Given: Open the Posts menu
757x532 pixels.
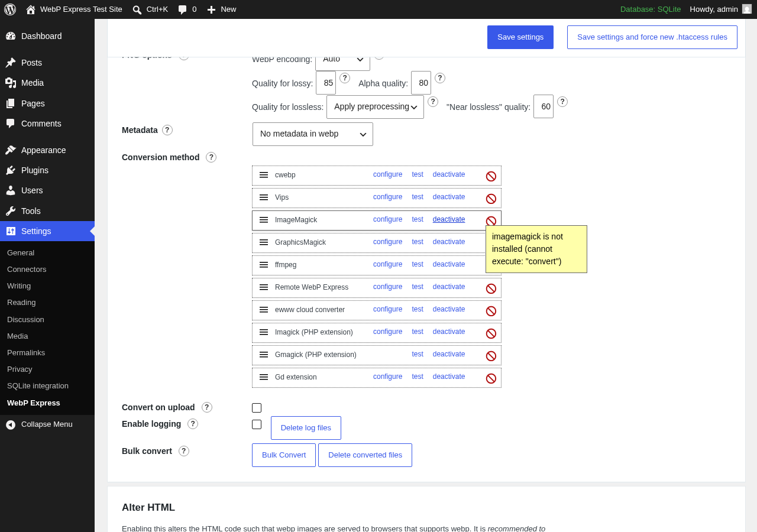Looking at the screenshot, I should pyautogui.click(x=47, y=63).
